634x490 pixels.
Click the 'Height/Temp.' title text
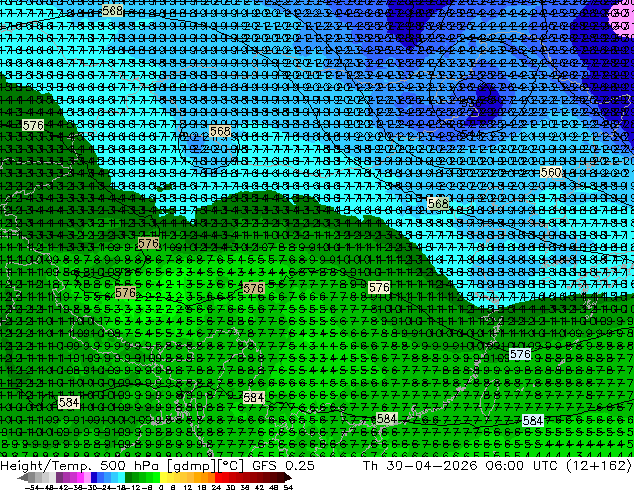click(45, 466)
